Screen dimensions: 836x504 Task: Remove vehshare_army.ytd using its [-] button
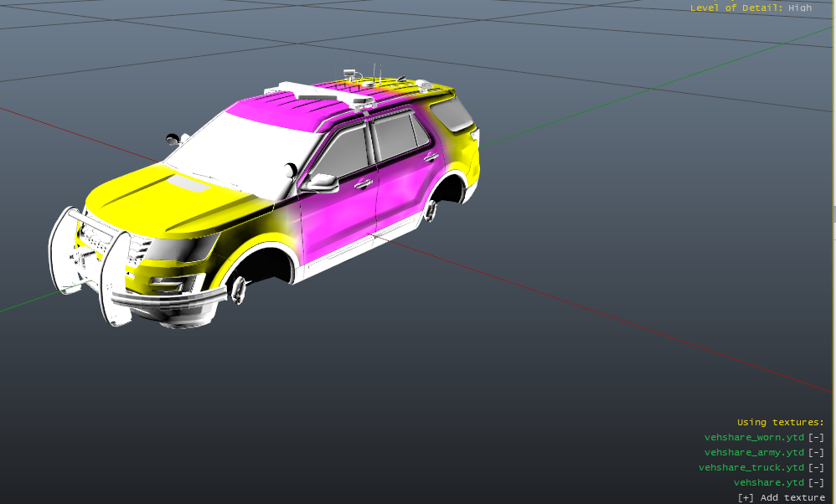(x=816, y=452)
